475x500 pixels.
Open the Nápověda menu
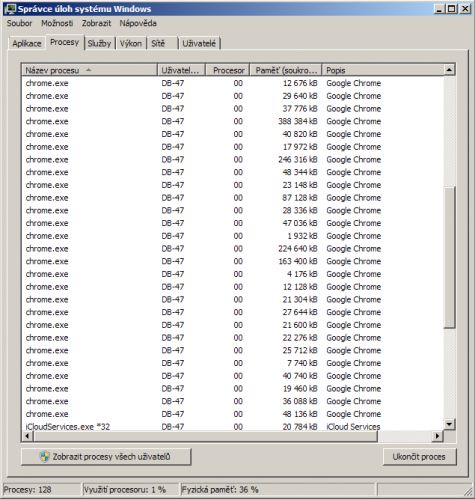pyautogui.click(x=138, y=23)
